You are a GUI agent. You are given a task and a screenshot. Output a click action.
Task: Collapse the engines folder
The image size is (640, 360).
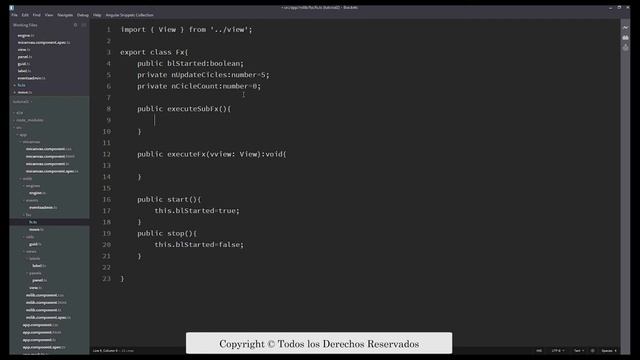[x=32, y=186]
